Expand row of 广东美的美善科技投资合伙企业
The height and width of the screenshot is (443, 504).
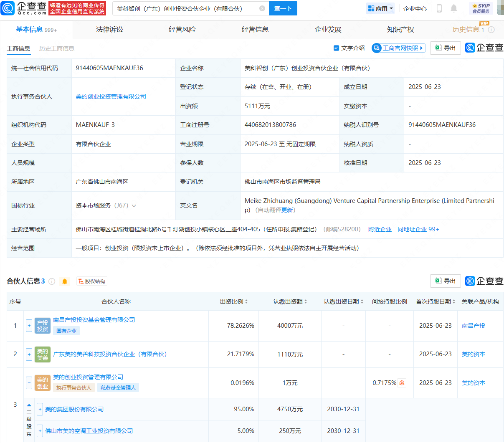coord(29,354)
